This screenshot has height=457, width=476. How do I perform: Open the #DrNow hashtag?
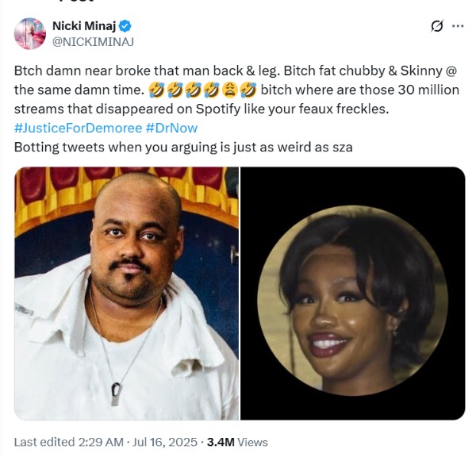coord(171,128)
